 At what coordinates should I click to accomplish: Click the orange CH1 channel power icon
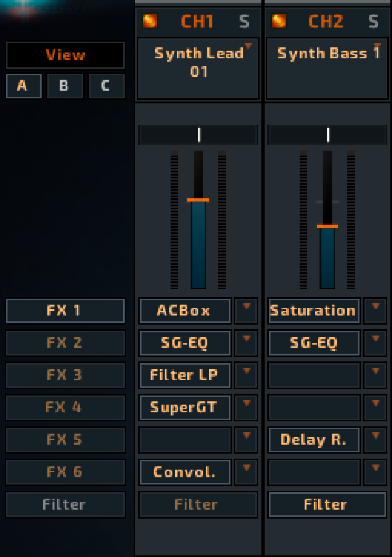tap(150, 22)
